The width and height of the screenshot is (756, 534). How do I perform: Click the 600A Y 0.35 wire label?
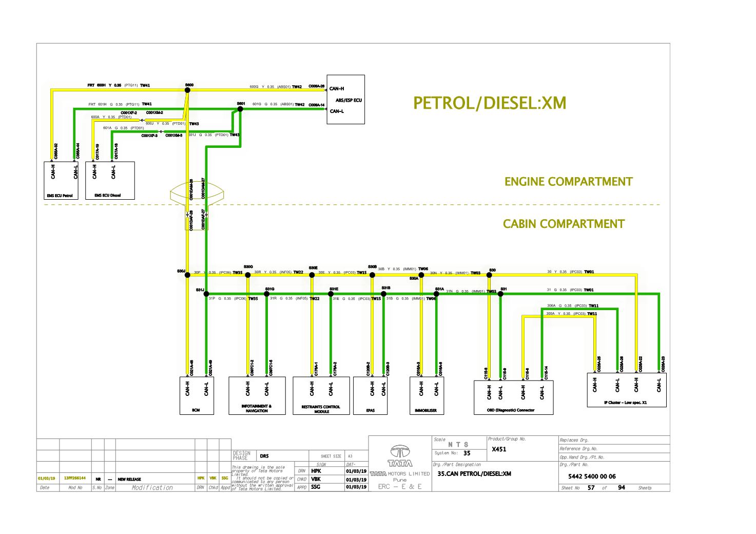click(x=111, y=117)
